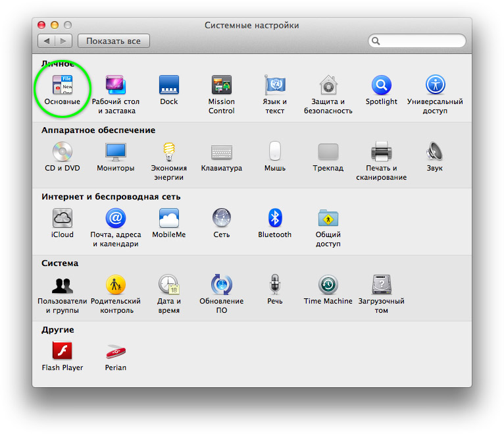Open iCloud preferences
Image resolution: width=504 pixels, height=434 pixels.
pyautogui.click(x=63, y=219)
